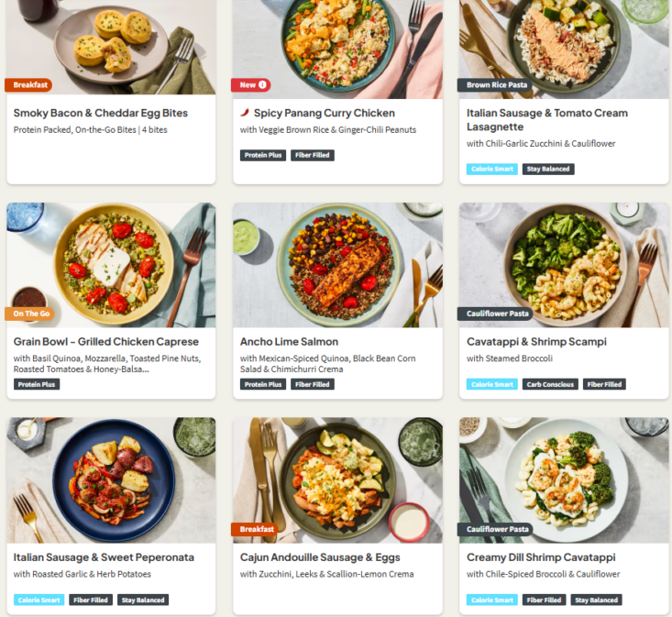Click Protein Plus tag under Panang Curry
Viewport: 672px width, 617px height.
point(263,155)
